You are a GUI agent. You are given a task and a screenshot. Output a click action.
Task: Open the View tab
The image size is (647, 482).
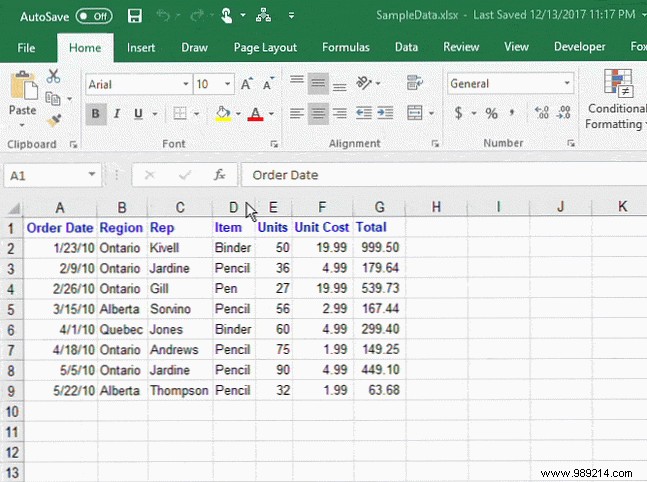click(x=516, y=47)
